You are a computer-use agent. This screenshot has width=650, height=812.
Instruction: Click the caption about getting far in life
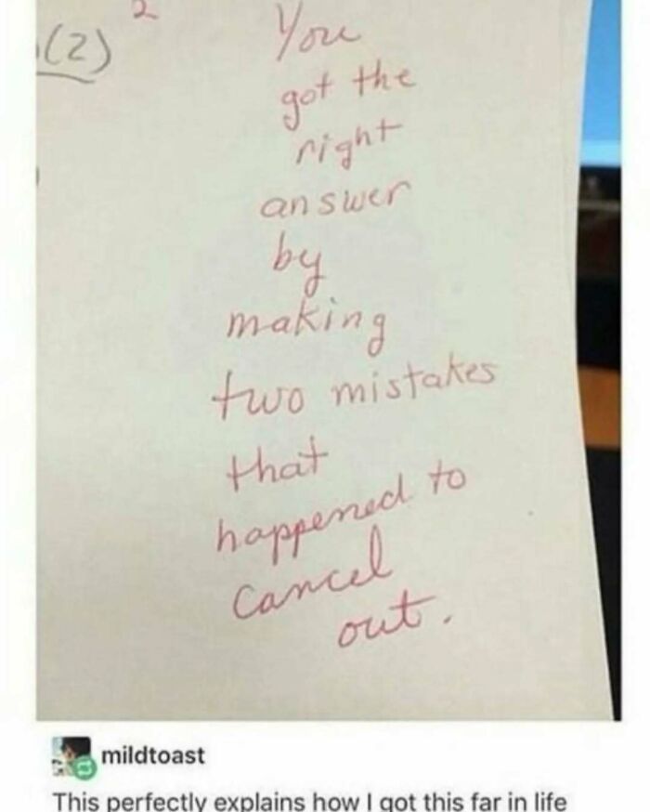(310, 802)
